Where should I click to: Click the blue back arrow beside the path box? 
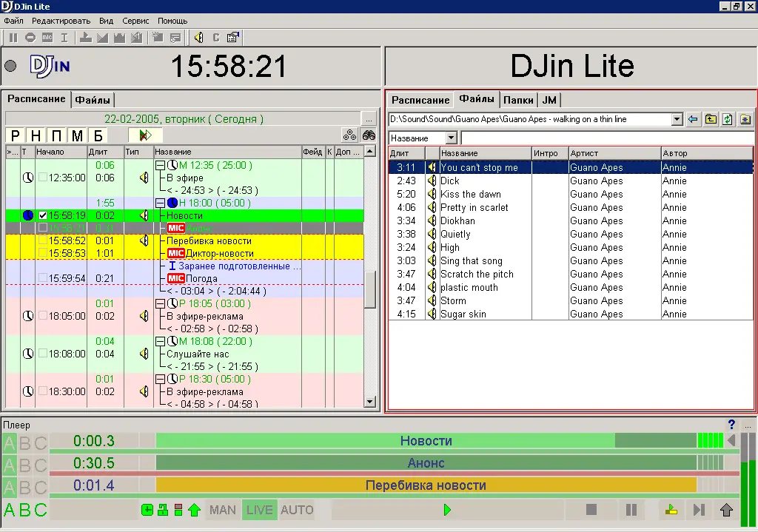(x=693, y=119)
